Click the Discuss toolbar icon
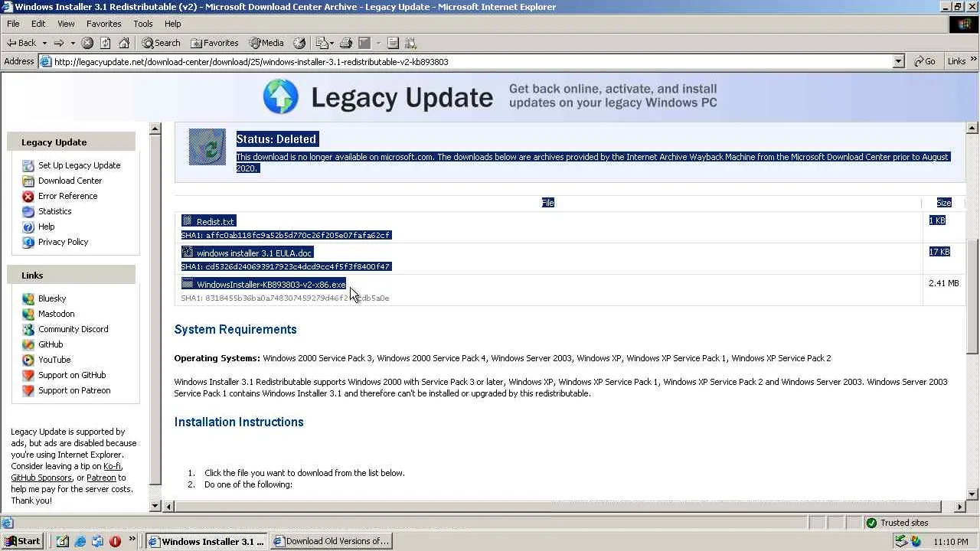Viewport: 980px width, 551px height. [x=393, y=43]
